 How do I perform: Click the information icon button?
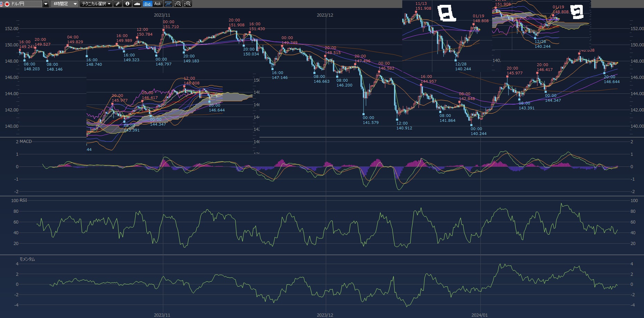coord(127,4)
